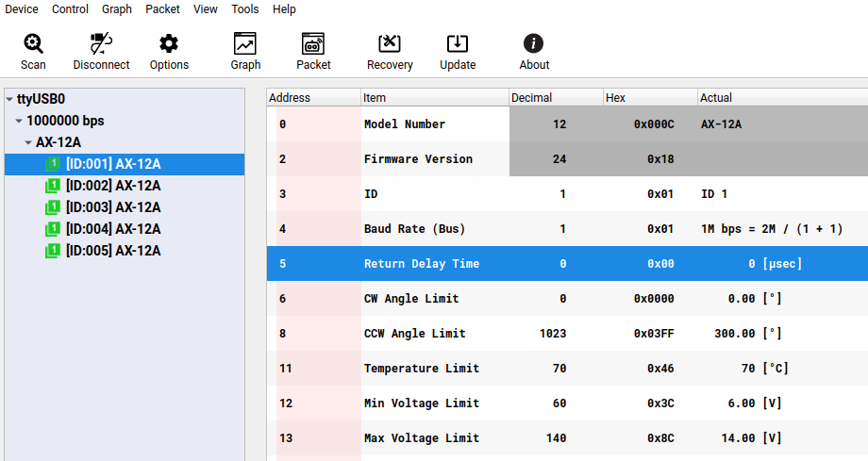This screenshot has height=461, width=868.
Task: Click green icon of [ID:001] AX-12A
Action: tap(53, 164)
